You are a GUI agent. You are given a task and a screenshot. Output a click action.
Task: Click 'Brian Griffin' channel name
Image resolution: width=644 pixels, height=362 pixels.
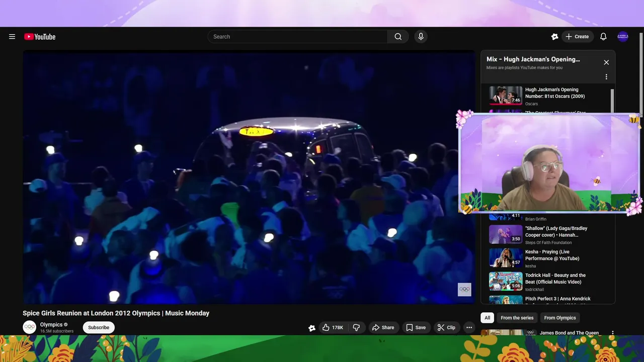(536, 219)
